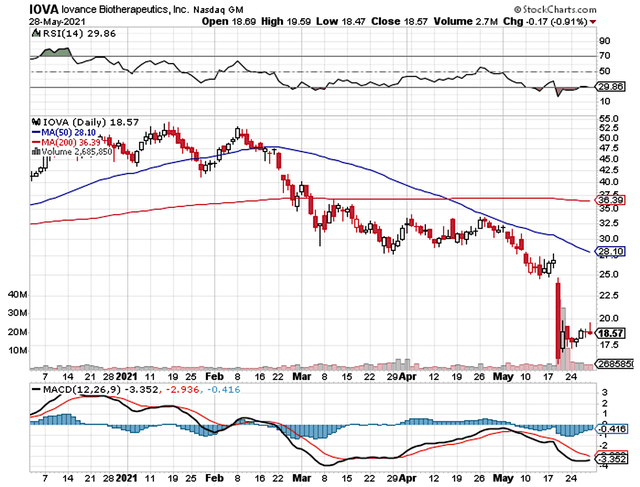This screenshot has width=640, height=487.
Task: Click the candlestick icon before IOVA (Daily)
Action: (36, 122)
